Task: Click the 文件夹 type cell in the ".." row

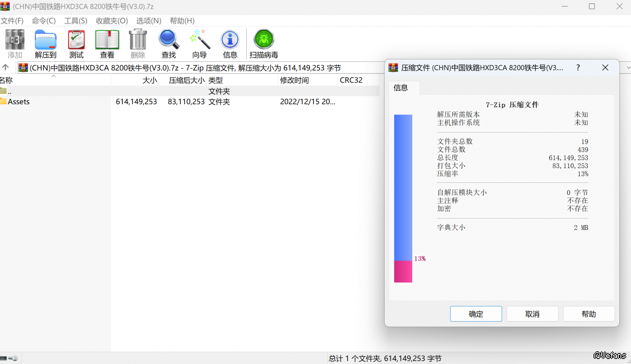Action: 219,91
